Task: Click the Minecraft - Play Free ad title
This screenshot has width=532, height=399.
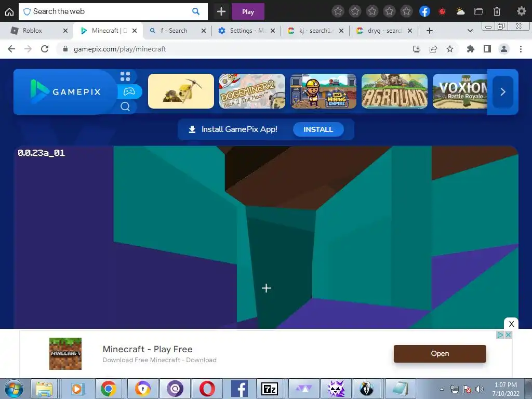Action: tap(148, 349)
